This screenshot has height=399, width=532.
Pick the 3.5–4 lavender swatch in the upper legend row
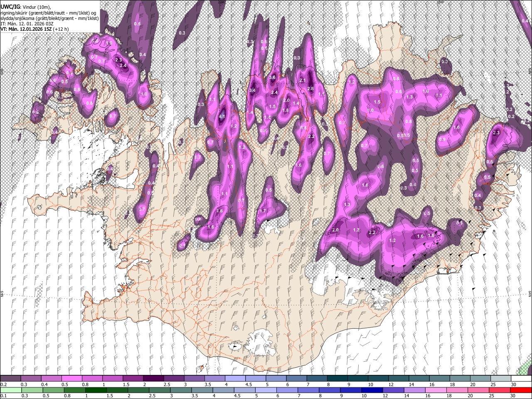(x=214, y=379)
